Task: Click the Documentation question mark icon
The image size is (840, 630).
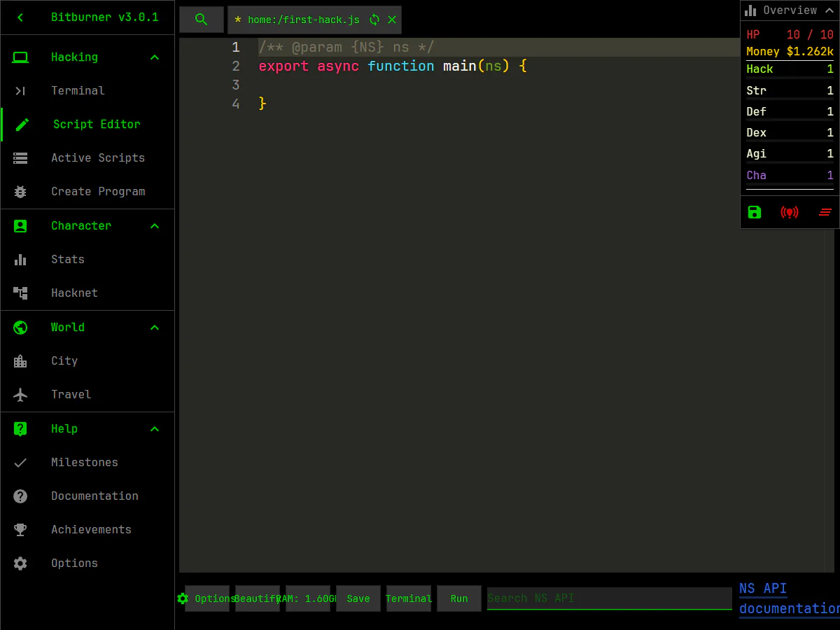Action: click(x=20, y=496)
